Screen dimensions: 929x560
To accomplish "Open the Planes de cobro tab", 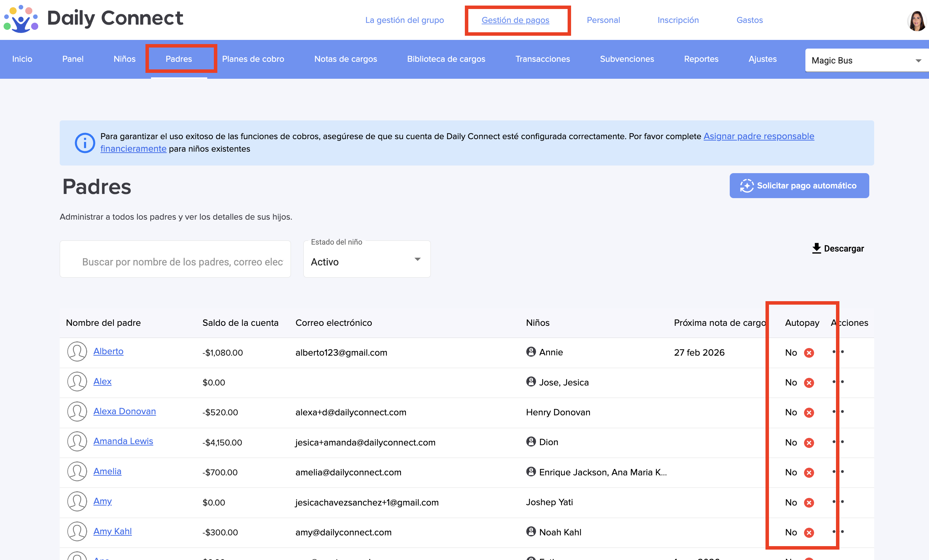I will pos(253,59).
